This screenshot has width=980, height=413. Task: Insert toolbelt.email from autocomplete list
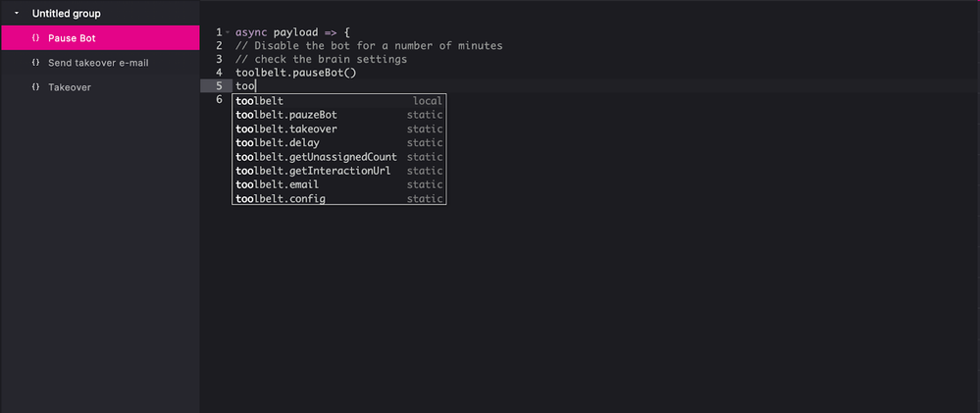pos(338,184)
